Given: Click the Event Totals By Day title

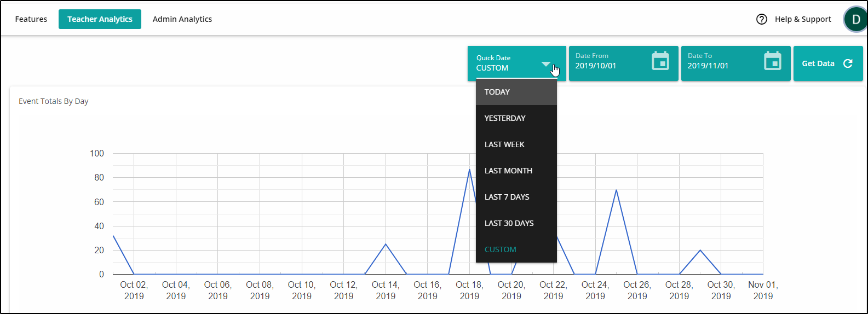Looking at the screenshot, I should (54, 101).
